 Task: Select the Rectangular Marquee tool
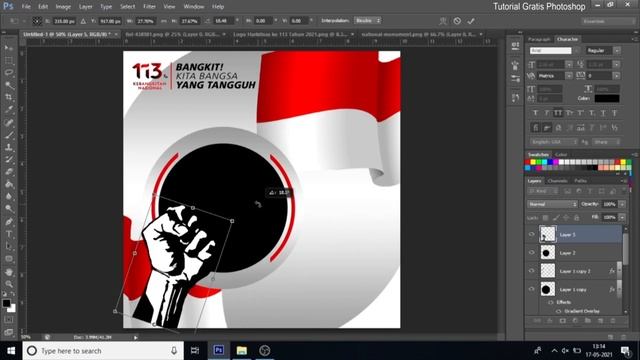coord(9,60)
